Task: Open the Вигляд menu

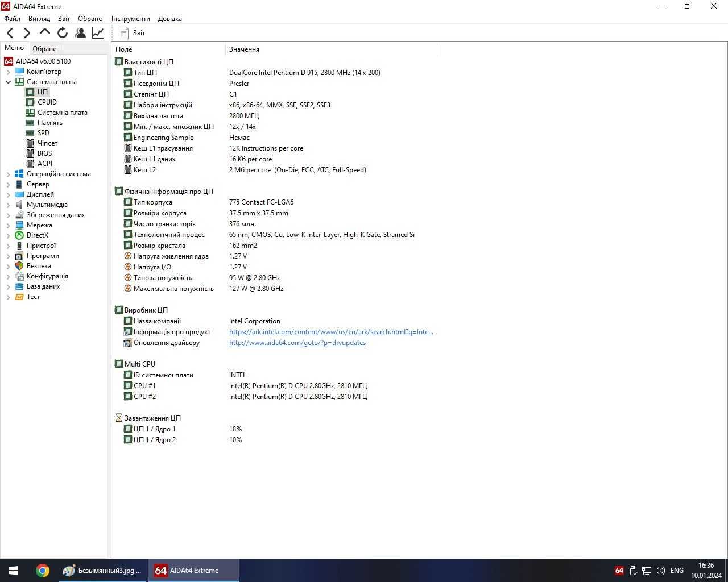Action: coord(39,19)
